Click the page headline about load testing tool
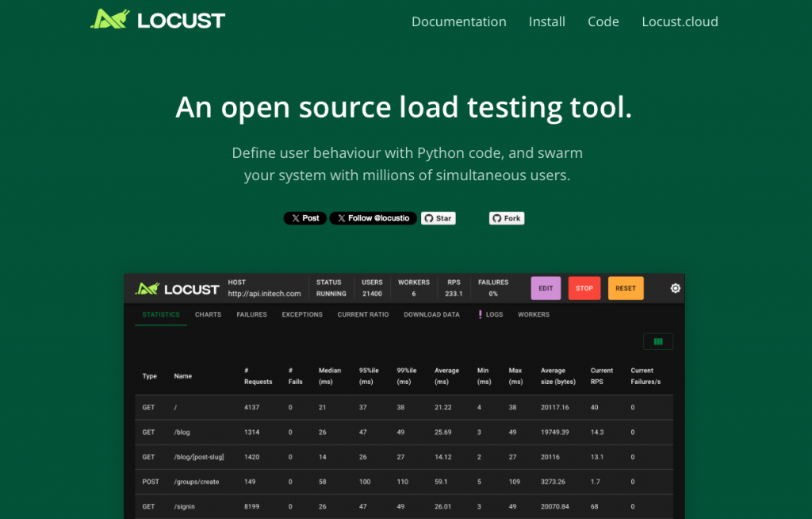 pyautogui.click(x=404, y=107)
